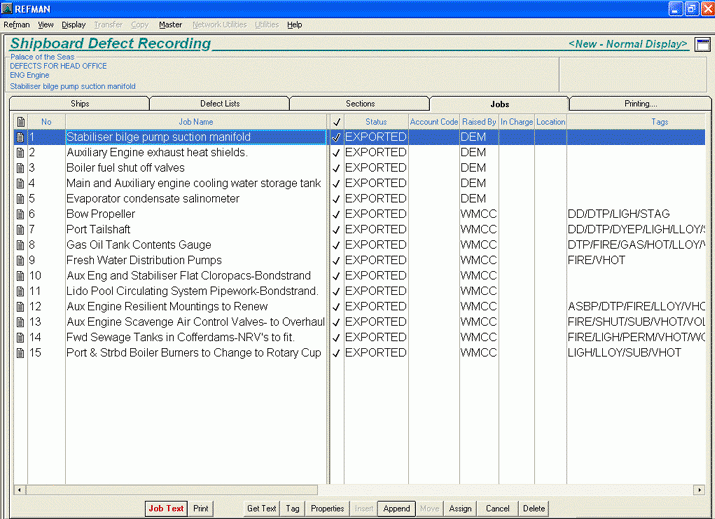Switch to the Printing tab

coord(640,104)
